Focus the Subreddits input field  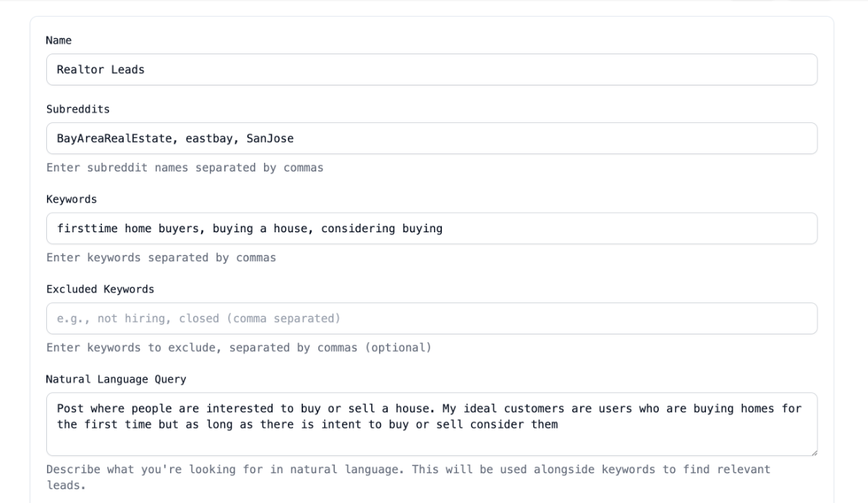[x=432, y=138]
